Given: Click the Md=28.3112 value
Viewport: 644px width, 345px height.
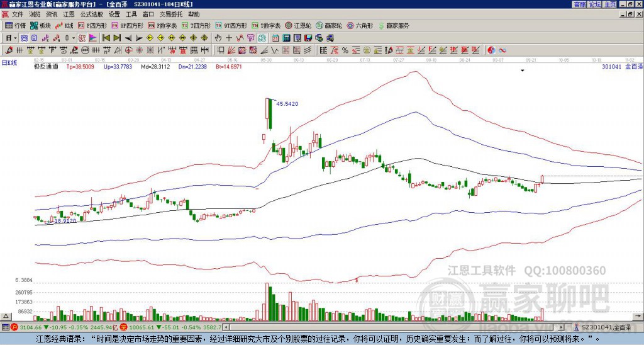Looking at the screenshot, I should click(155, 66).
